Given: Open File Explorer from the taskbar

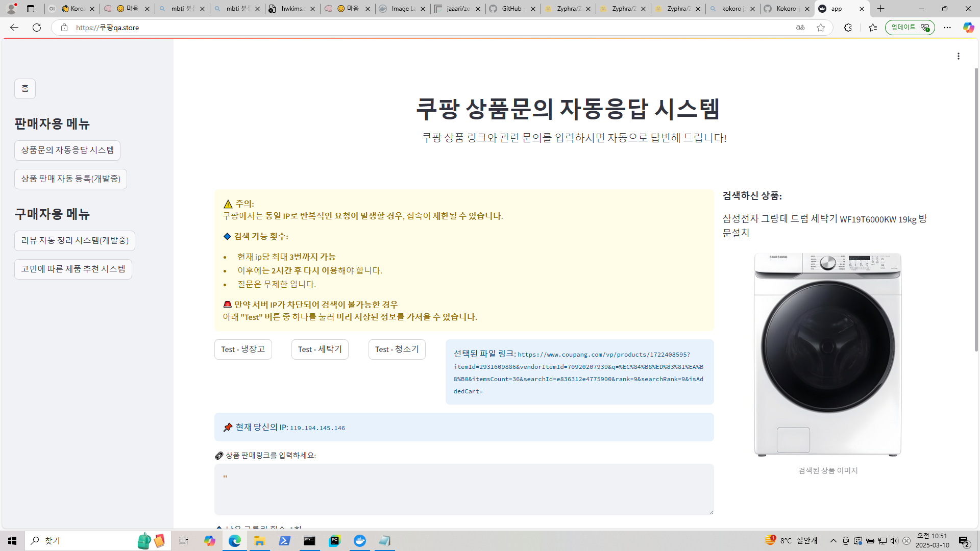Looking at the screenshot, I should click(259, 541).
